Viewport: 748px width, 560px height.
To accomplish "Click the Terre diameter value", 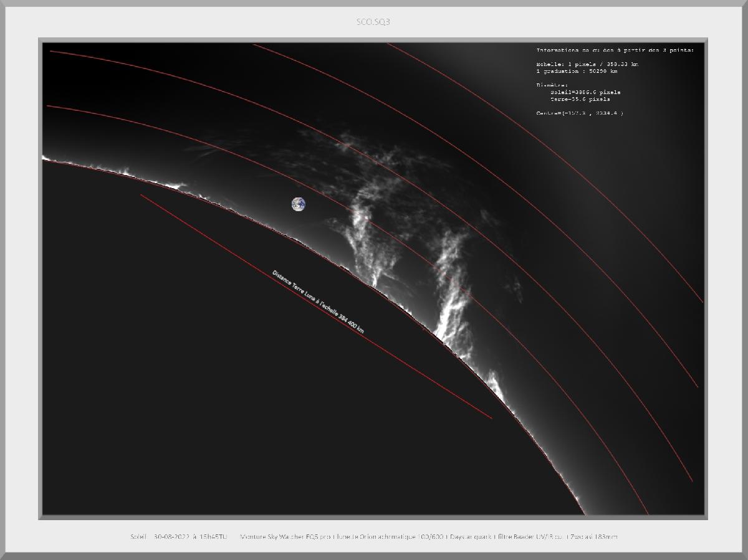I will click(580, 99).
